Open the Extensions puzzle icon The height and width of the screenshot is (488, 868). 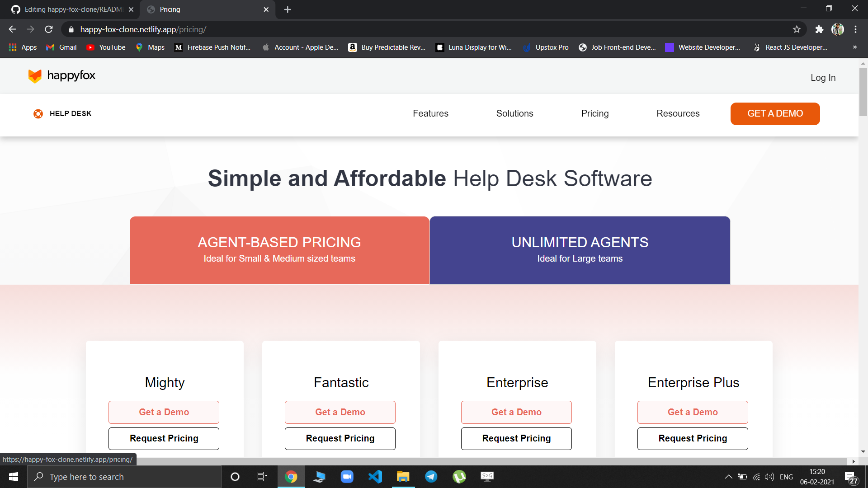pos(819,29)
